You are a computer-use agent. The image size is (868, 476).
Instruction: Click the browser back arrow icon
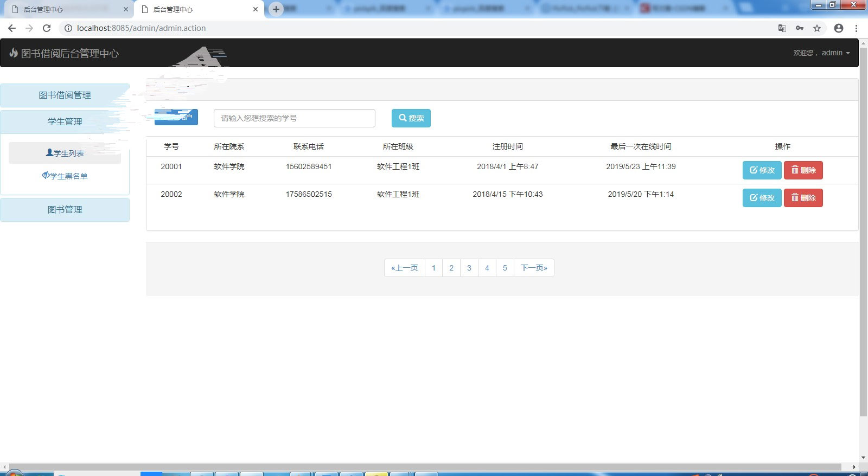[12, 28]
